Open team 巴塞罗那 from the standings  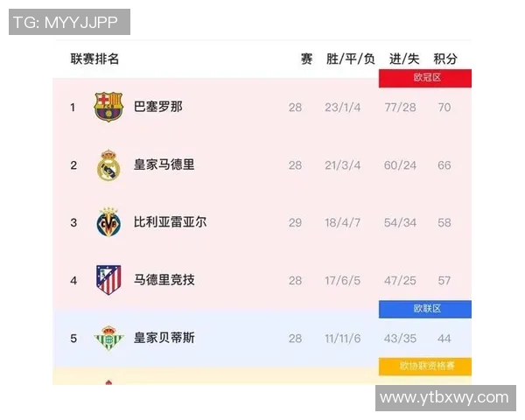point(158,107)
